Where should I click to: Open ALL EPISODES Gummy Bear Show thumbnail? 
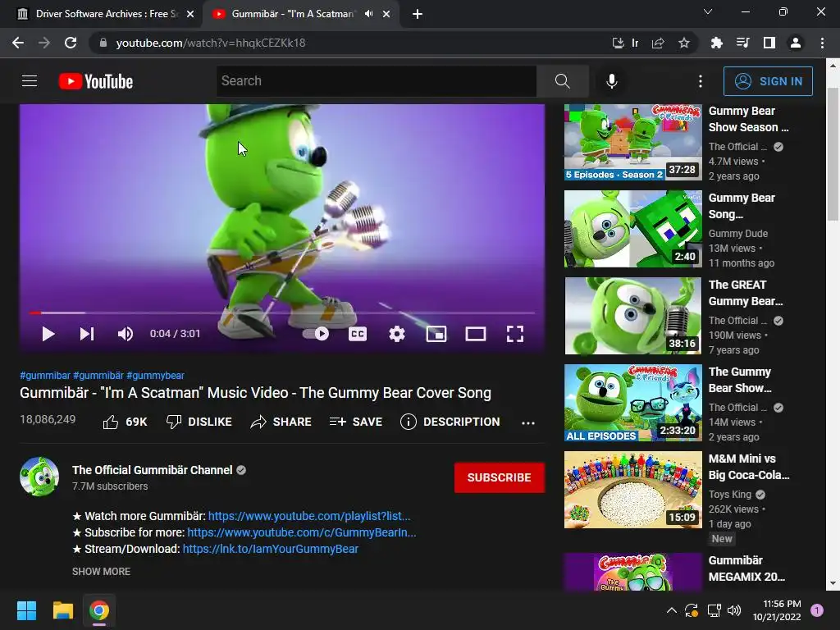coord(632,402)
